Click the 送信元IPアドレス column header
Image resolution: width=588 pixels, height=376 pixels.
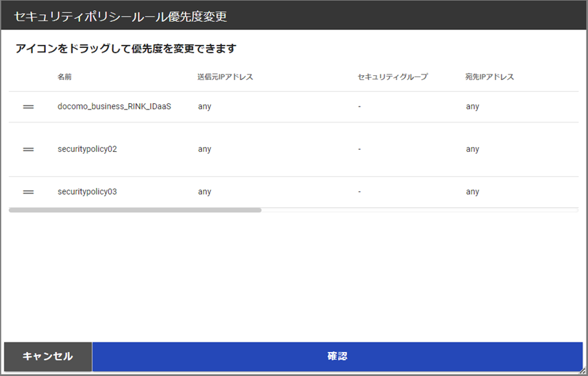(x=225, y=77)
